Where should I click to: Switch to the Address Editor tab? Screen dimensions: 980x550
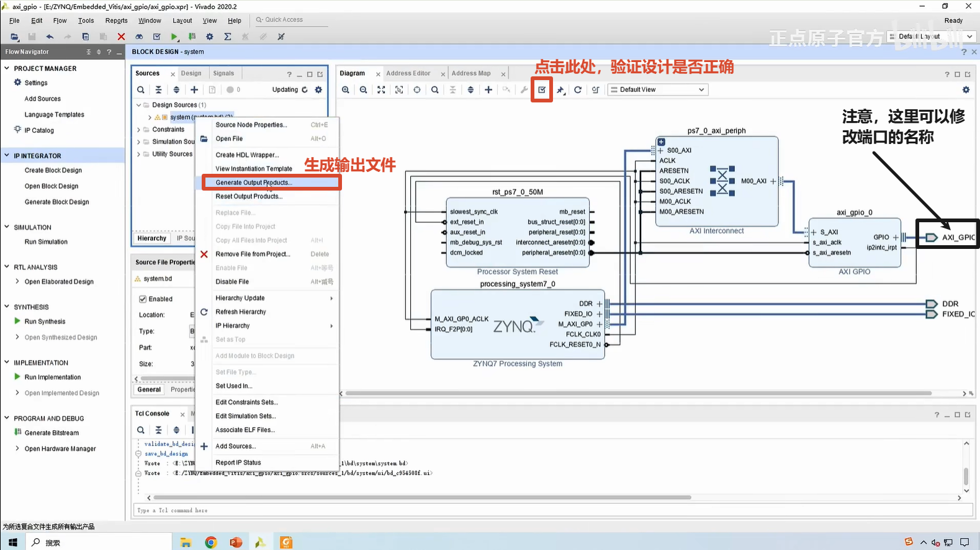click(408, 73)
